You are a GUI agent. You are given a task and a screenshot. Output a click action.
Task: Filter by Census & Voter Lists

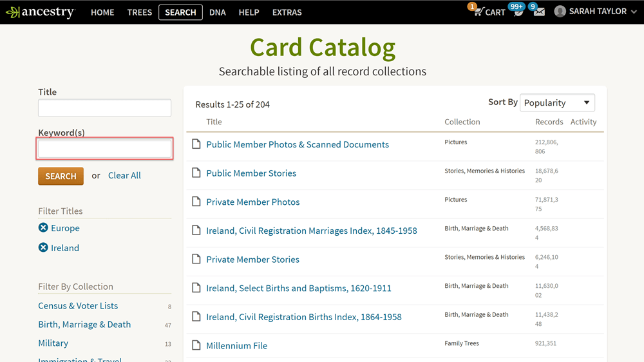pos(78,306)
